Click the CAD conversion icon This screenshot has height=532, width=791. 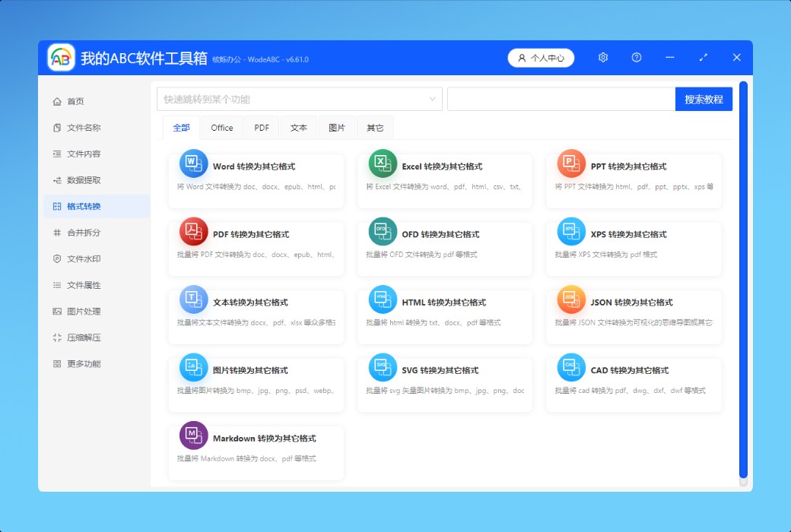tap(571, 368)
